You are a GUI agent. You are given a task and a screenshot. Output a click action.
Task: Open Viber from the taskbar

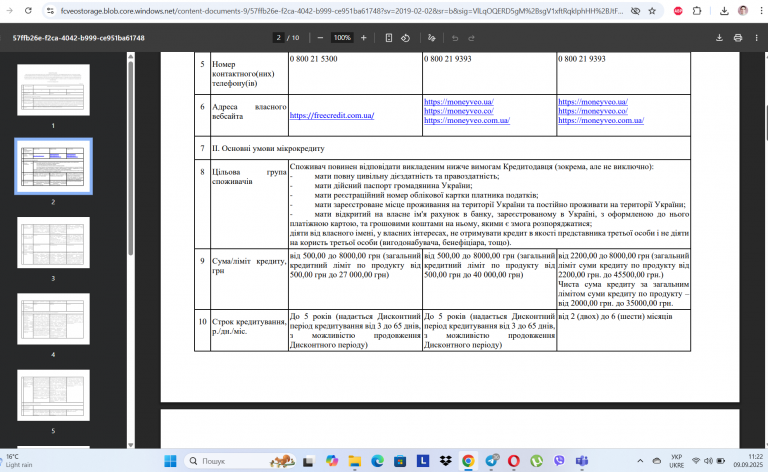click(559, 461)
